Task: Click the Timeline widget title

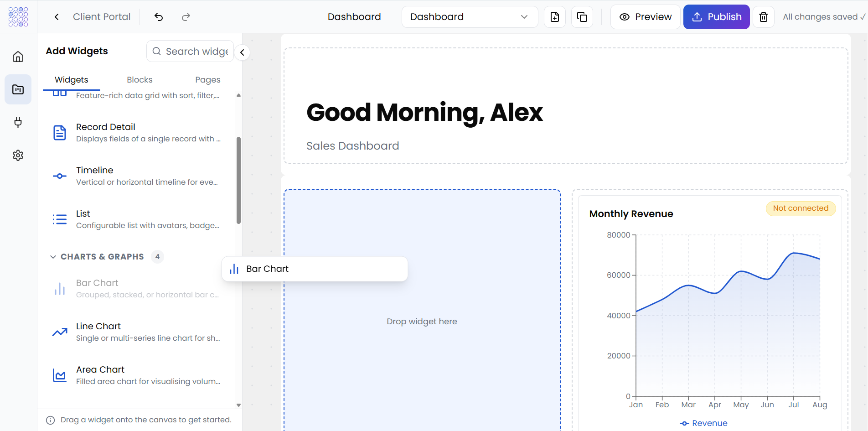Action: click(x=95, y=170)
